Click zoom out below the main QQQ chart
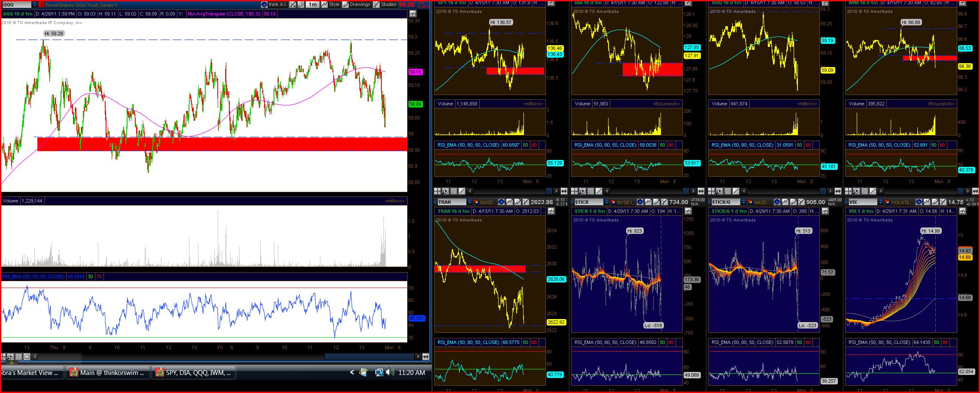 [19, 356]
